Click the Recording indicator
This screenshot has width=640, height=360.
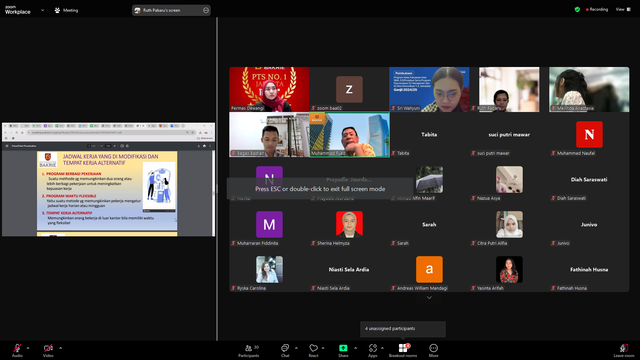[x=597, y=9]
